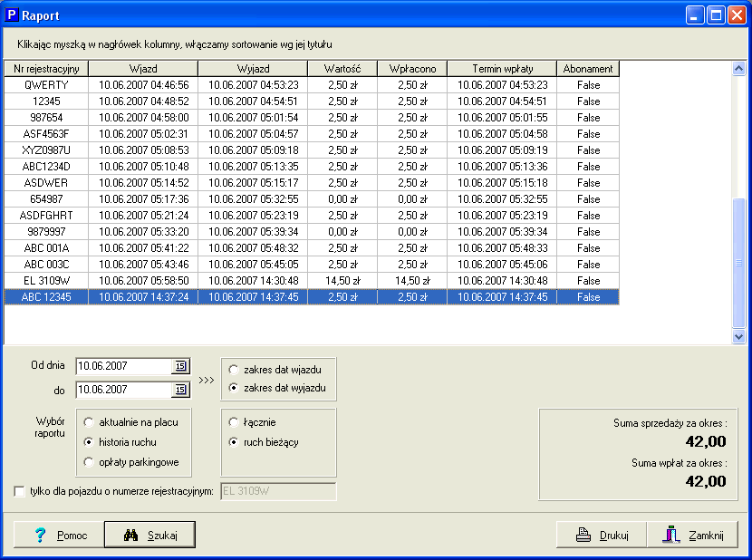752x560 pixels.
Task: Click the registration number field EL 3109W
Action: coord(278,491)
